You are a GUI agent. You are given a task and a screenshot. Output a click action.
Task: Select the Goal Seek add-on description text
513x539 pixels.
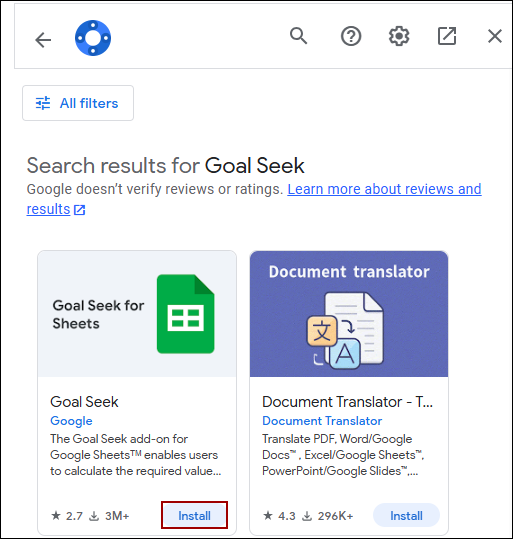click(x=135, y=455)
